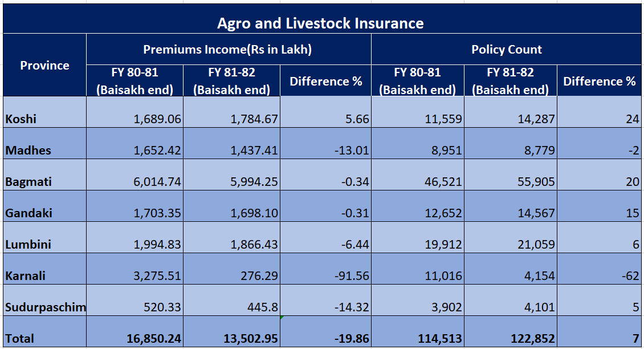This screenshot has width=644, height=349.
Task: Select the Policy Count header cell
Action: point(506,50)
